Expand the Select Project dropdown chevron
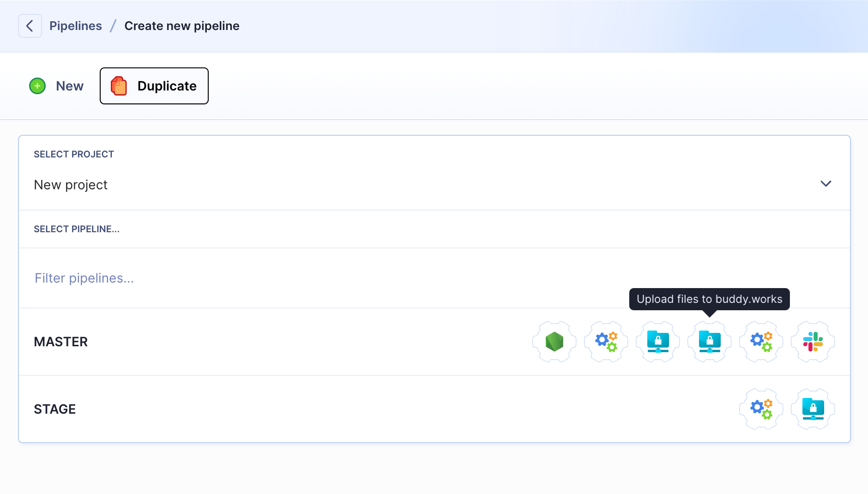Screen dimensions: 868x494 [826, 184]
